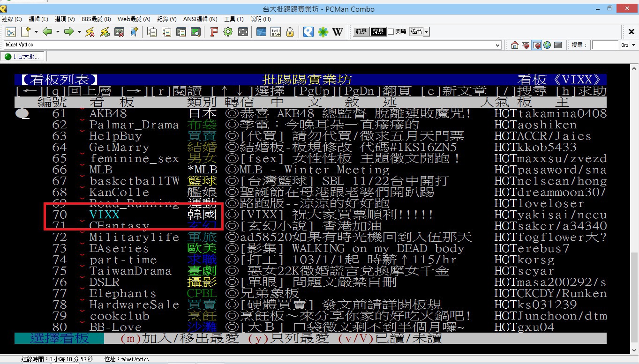Click the blue search engine icon

coord(308,32)
